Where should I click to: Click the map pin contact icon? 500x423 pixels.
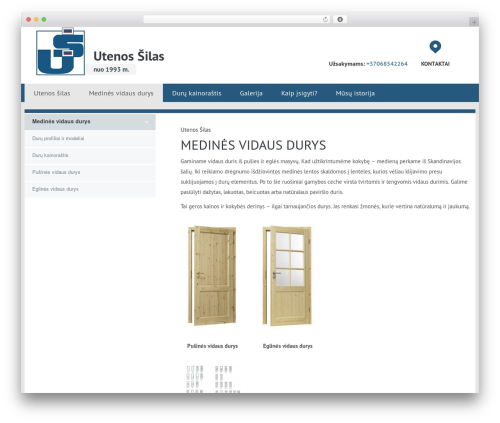(435, 47)
